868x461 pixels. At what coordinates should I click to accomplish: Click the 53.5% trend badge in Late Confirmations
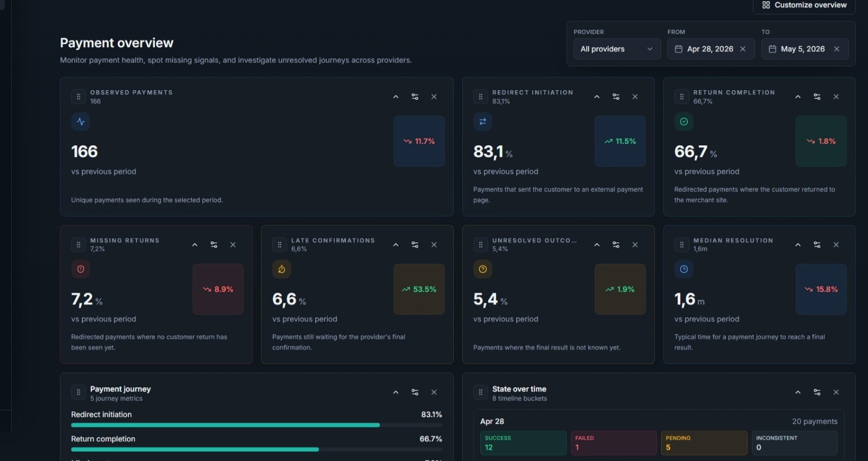pos(419,289)
